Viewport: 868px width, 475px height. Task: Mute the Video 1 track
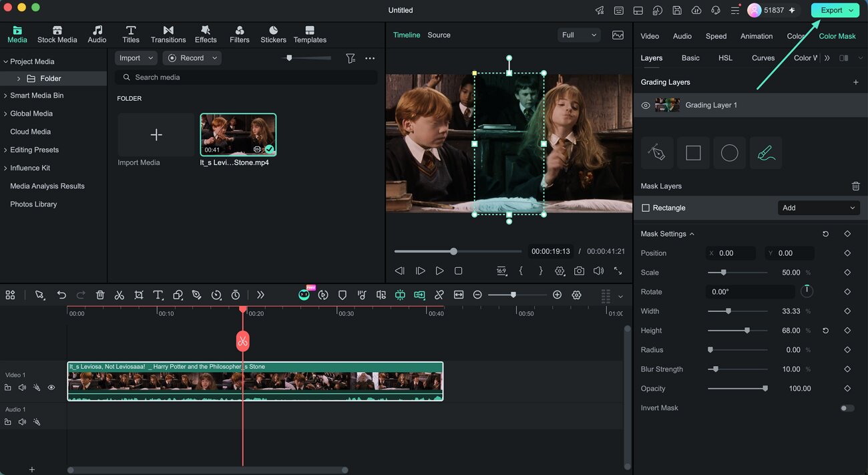coord(22,387)
